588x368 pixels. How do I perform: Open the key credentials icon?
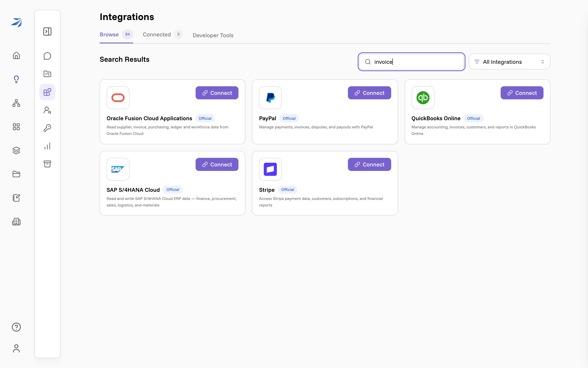click(x=47, y=128)
